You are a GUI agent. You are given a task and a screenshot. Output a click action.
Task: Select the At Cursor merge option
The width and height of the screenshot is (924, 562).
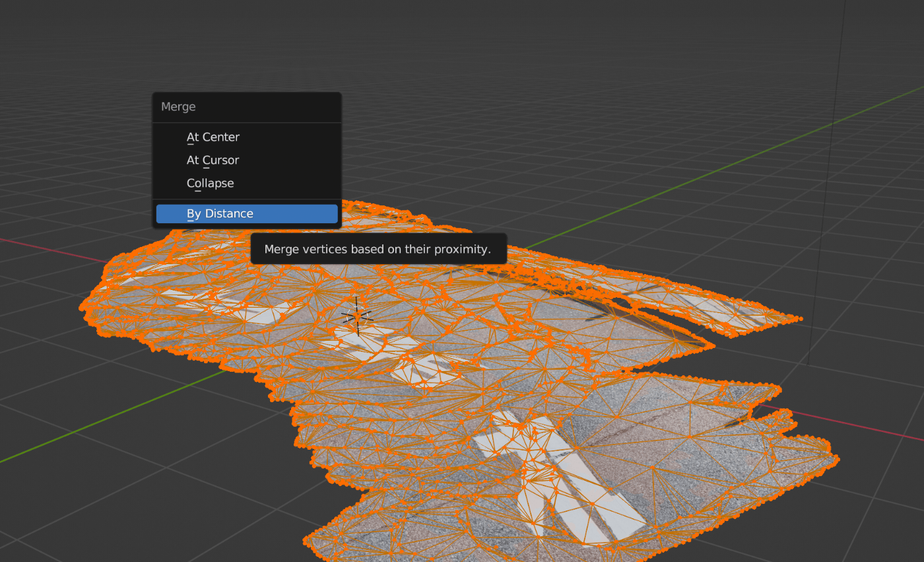[x=247, y=160]
